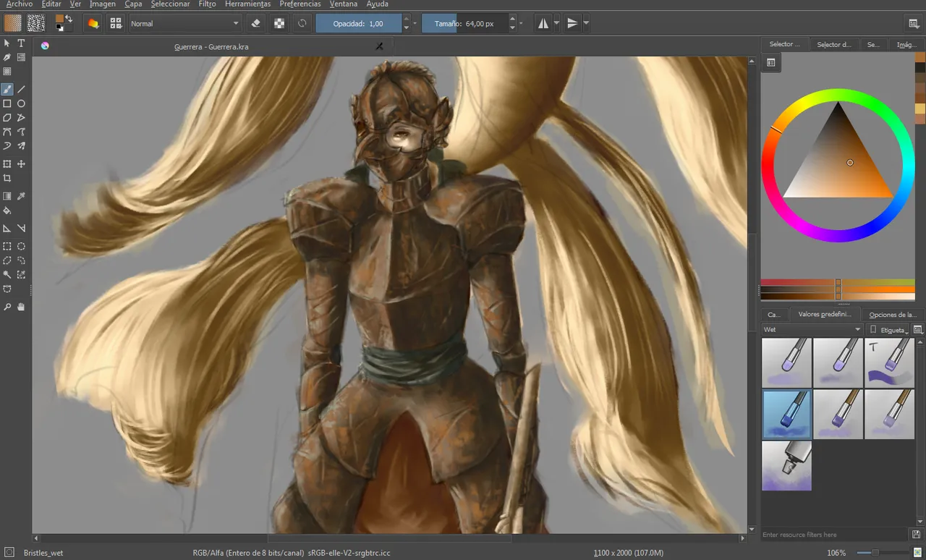Screen dimensions: 926x560
Task: Select the Ellipse tool
Action: pyautogui.click(x=21, y=103)
